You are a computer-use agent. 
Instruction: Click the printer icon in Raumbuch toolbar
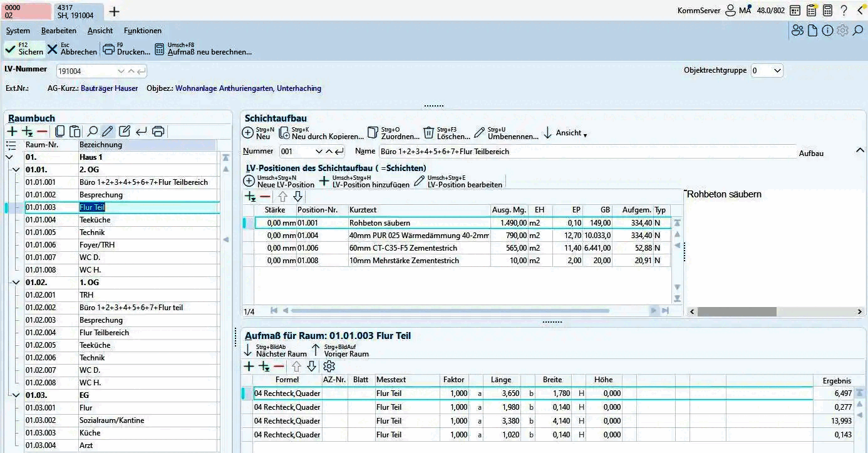(158, 132)
